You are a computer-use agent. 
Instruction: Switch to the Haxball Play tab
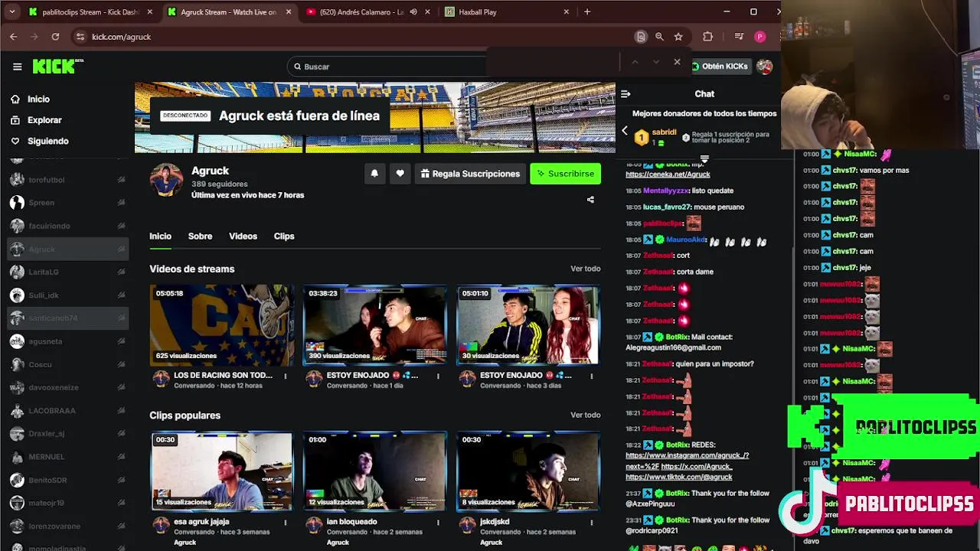507,12
